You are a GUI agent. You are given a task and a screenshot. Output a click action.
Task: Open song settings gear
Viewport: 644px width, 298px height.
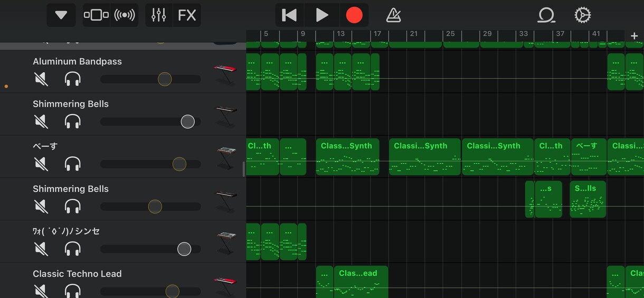(x=582, y=15)
